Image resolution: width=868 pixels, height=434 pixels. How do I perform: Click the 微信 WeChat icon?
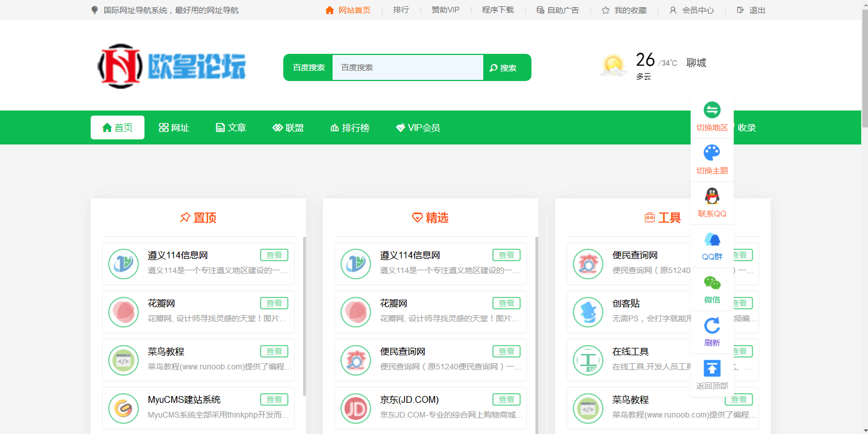(x=712, y=282)
